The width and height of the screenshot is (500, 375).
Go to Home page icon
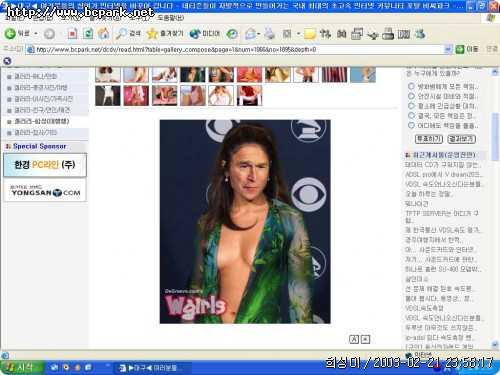pos(104,33)
